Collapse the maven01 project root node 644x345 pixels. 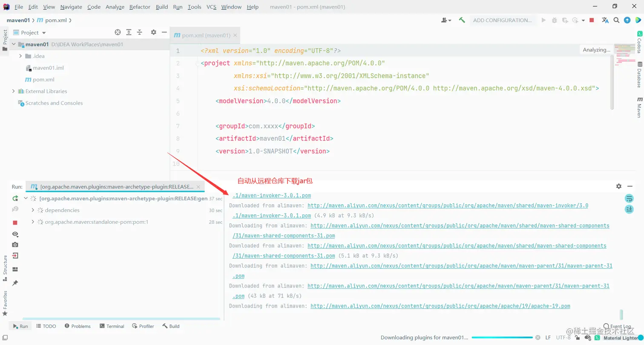tap(14, 44)
